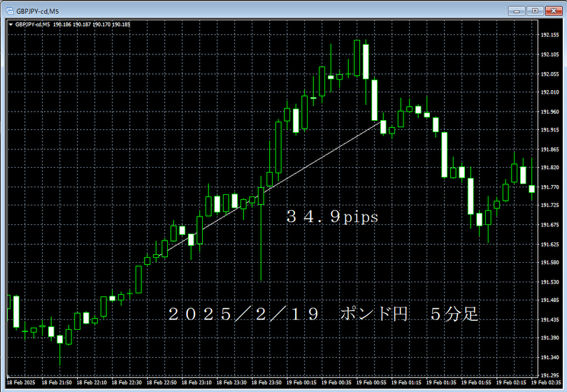Minimize the GBPJPY-cd,M5 chart window
Screen dimensions: 567x392
(x=517, y=11)
